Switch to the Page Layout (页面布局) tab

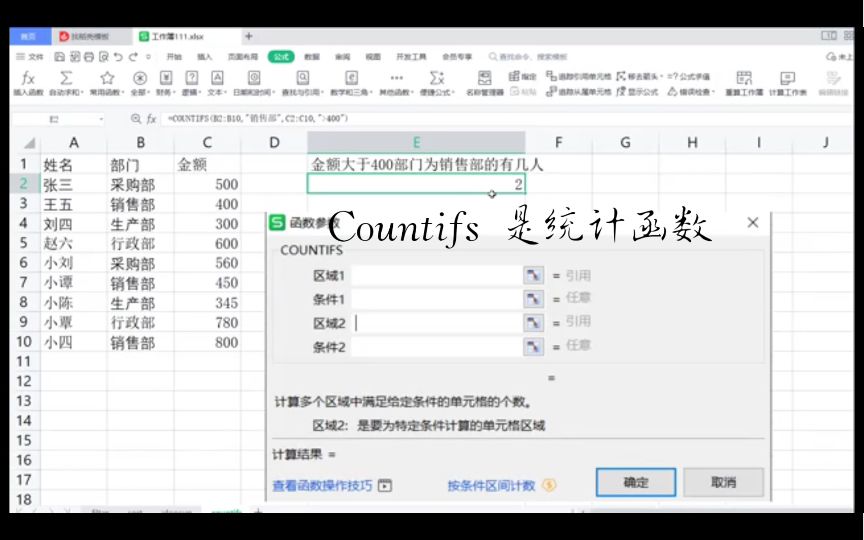point(243,57)
